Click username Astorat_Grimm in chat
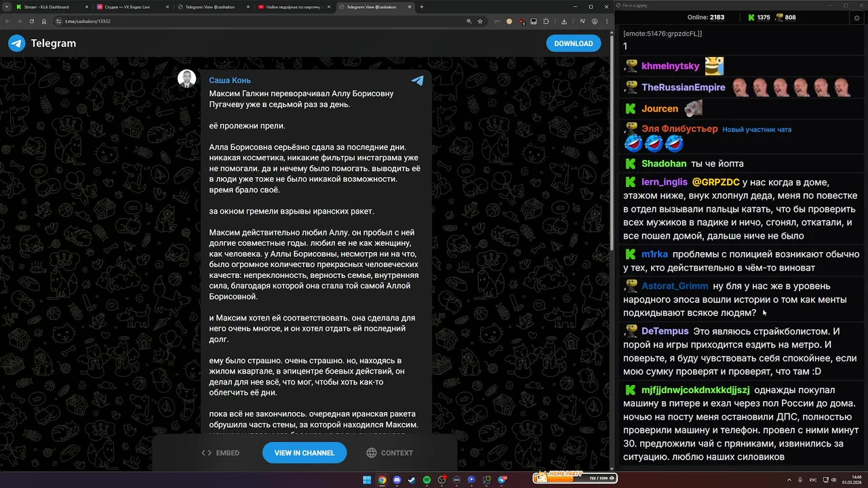Screen dimensions: 868x488 click(x=675, y=286)
